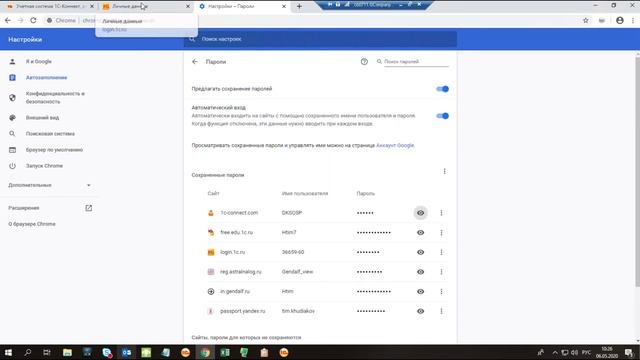
Task: Reveal the reg.astralnalog.ru password
Action: pos(420,272)
